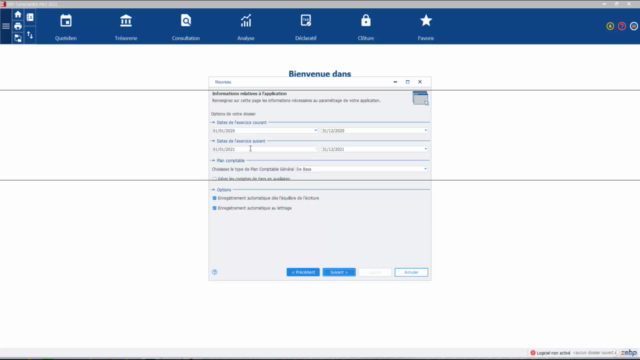
Task: Open the address book icon
Action: click(x=30, y=17)
